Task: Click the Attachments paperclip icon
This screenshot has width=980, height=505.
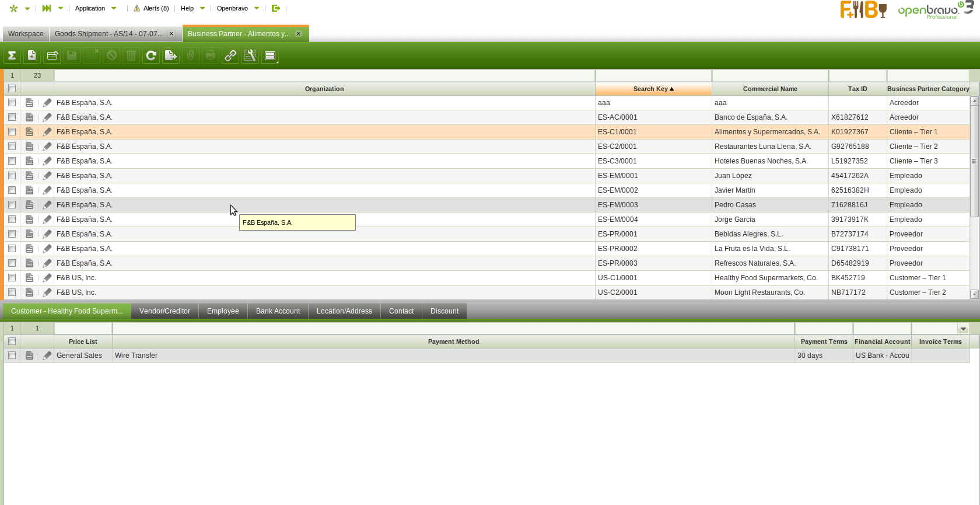Action: (x=191, y=55)
